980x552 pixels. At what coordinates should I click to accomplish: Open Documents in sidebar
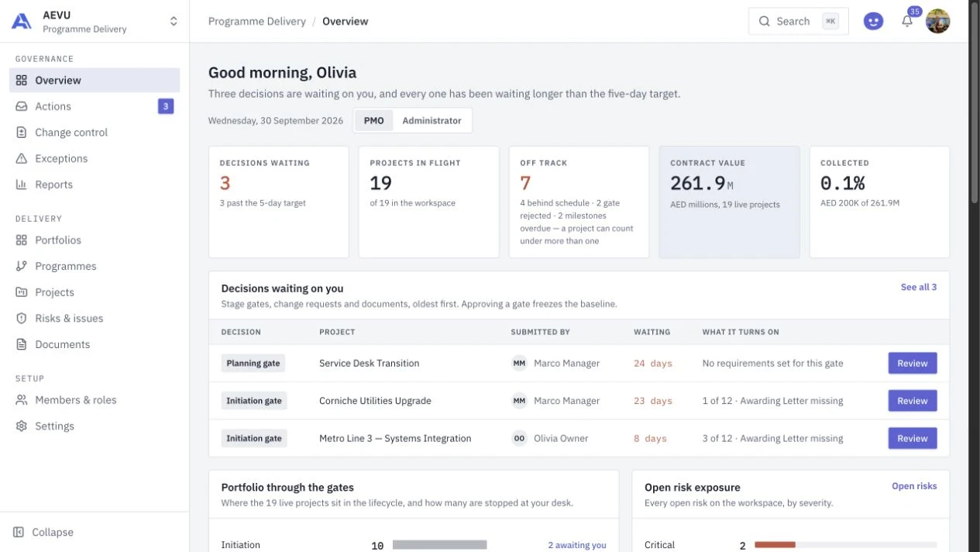tap(95, 344)
